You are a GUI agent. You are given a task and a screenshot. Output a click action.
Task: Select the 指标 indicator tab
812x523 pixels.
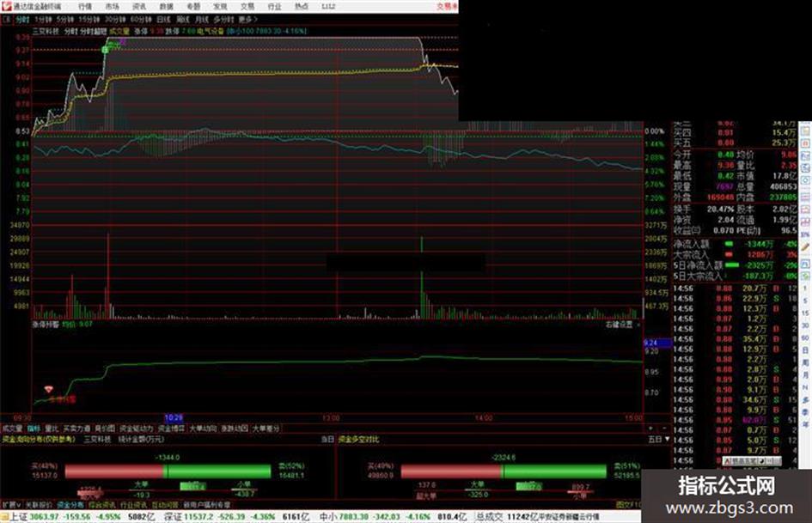[34, 429]
